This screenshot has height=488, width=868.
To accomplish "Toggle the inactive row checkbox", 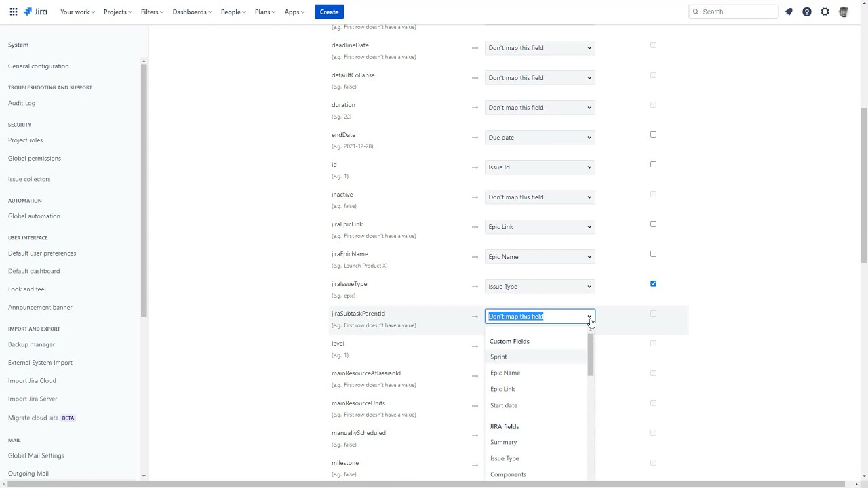I will tap(654, 194).
